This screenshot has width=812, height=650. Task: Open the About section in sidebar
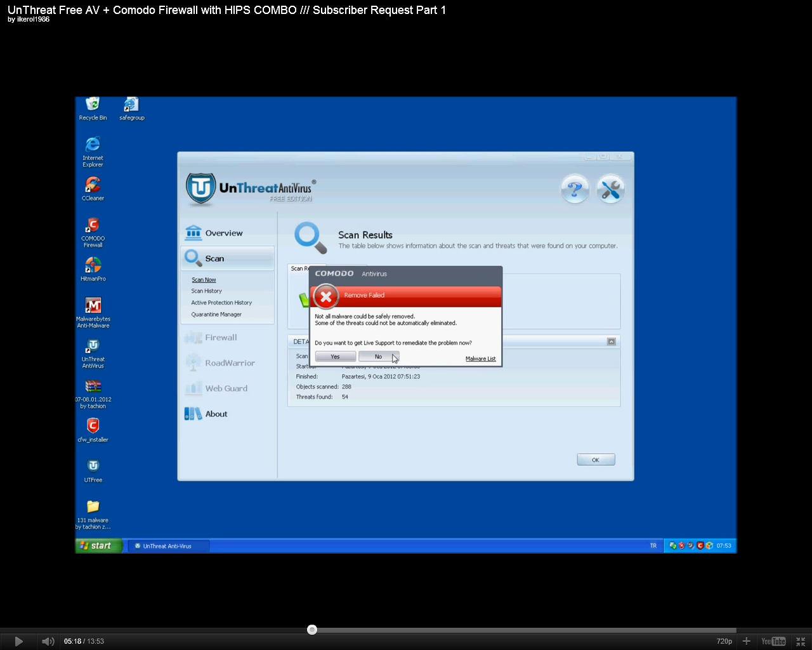coord(216,414)
